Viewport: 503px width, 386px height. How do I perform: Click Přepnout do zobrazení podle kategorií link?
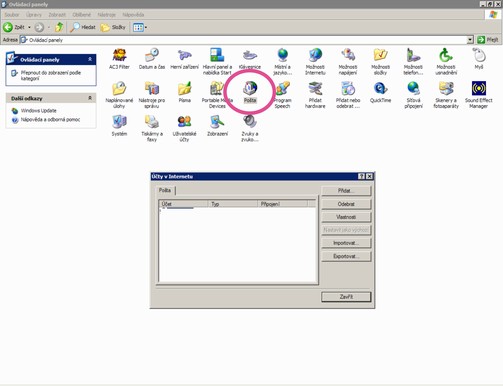[x=50, y=75]
